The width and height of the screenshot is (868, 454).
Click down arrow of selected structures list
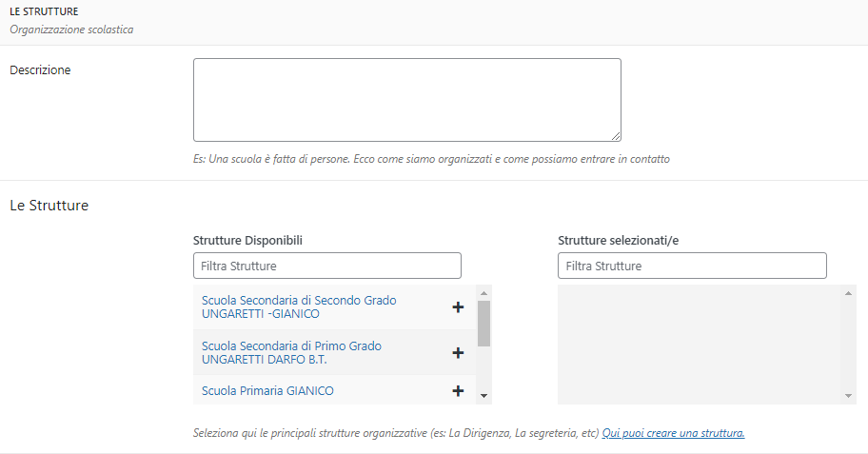pyautogui.click(x=849, y=396)
